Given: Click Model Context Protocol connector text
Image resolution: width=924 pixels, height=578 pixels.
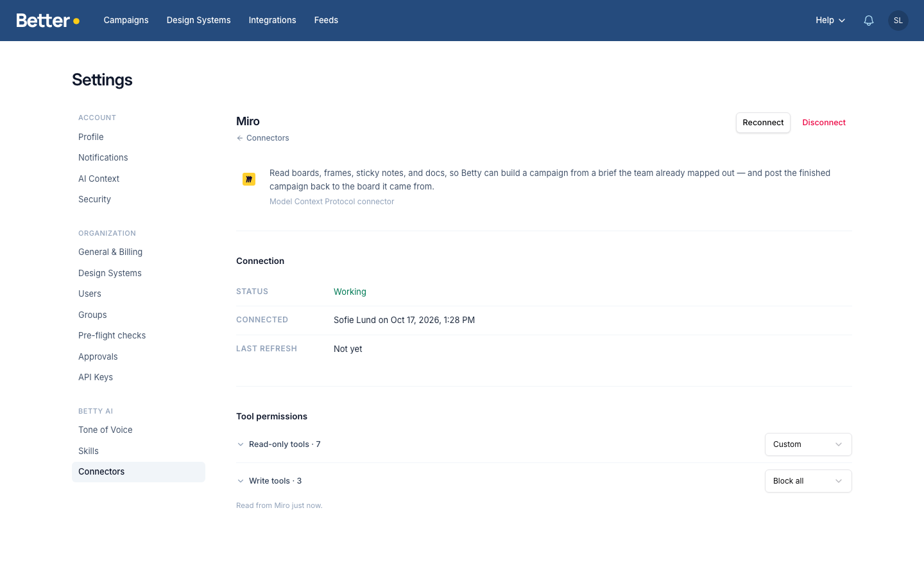Looking at the screenshot, I should click(x=332, y=202).
